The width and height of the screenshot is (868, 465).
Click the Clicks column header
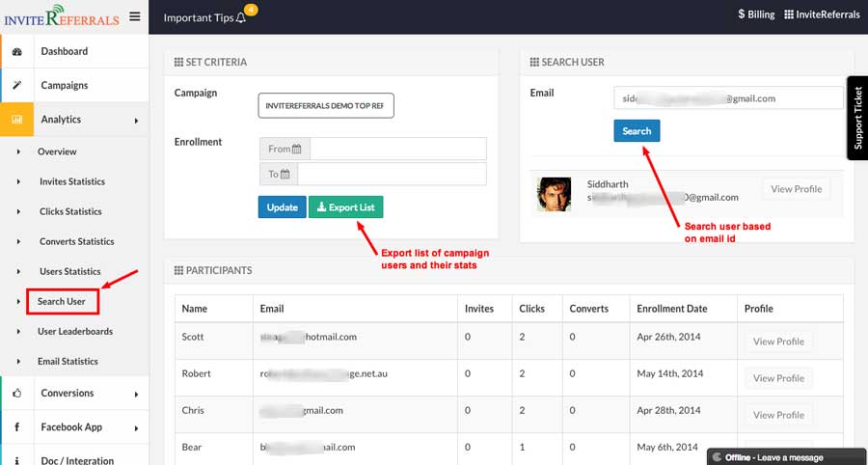532,309
